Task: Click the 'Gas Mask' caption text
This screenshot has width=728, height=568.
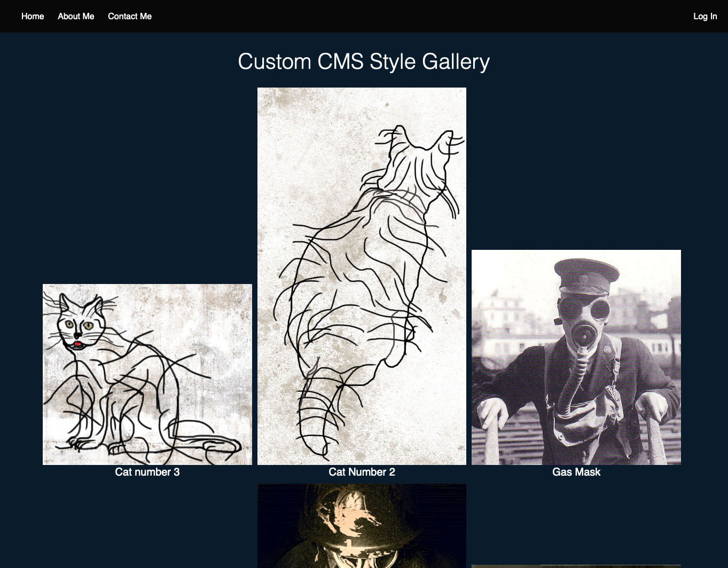Action: point(576,472)
